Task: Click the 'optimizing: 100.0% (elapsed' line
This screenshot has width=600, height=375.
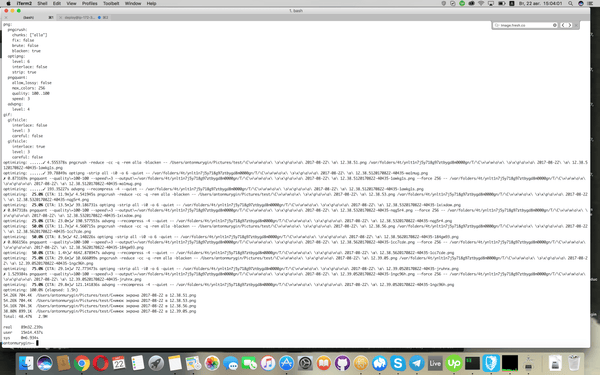Action: [41, 290]
